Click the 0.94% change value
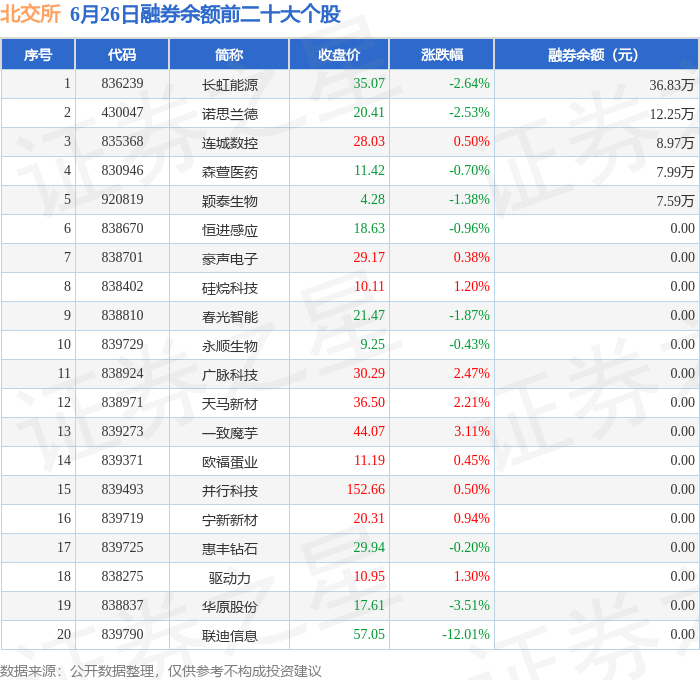This screenshot has height=680, width=700. click(471, 519)
